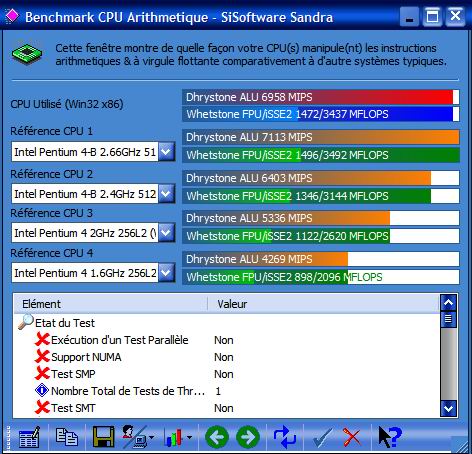Go forward with the green right arrow

tap(248, 437)
